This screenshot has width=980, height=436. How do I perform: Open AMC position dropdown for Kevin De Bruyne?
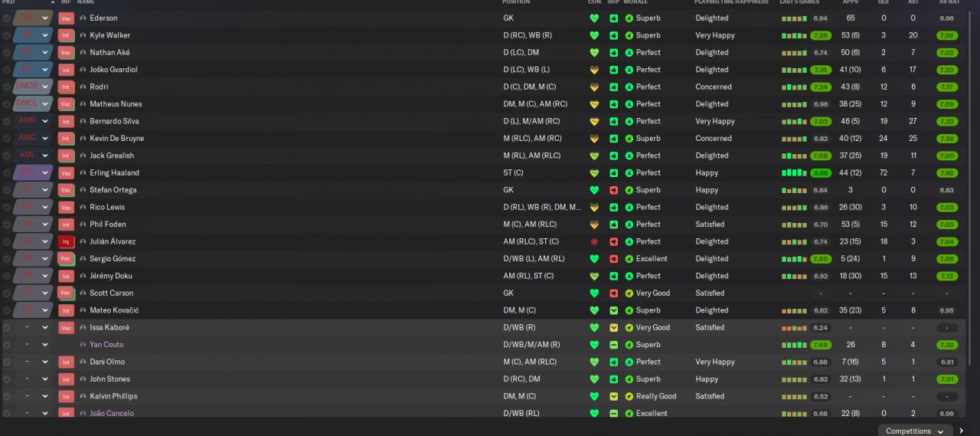[33, 139]
